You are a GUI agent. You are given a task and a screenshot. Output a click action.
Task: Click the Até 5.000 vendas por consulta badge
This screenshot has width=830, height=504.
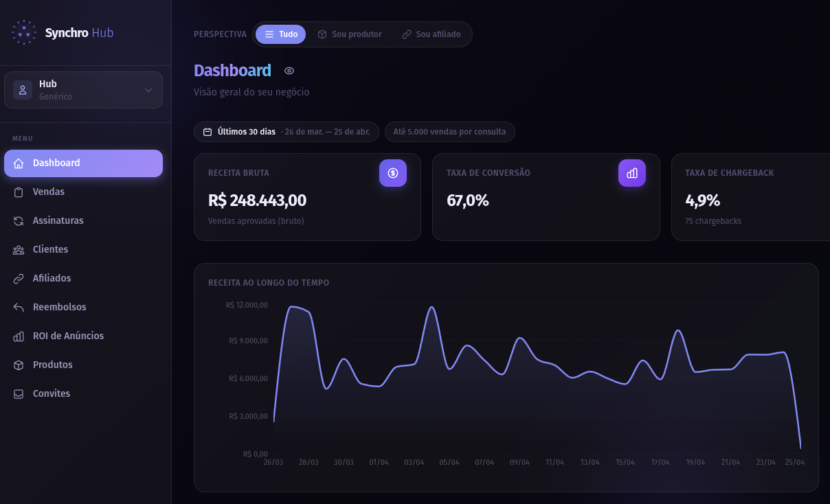click(x=449, y=132)
